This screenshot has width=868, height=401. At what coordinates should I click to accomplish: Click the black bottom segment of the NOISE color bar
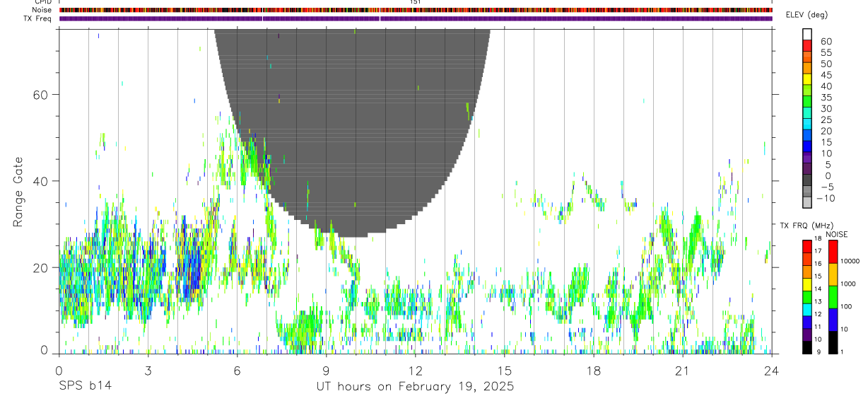coord(833,342)
